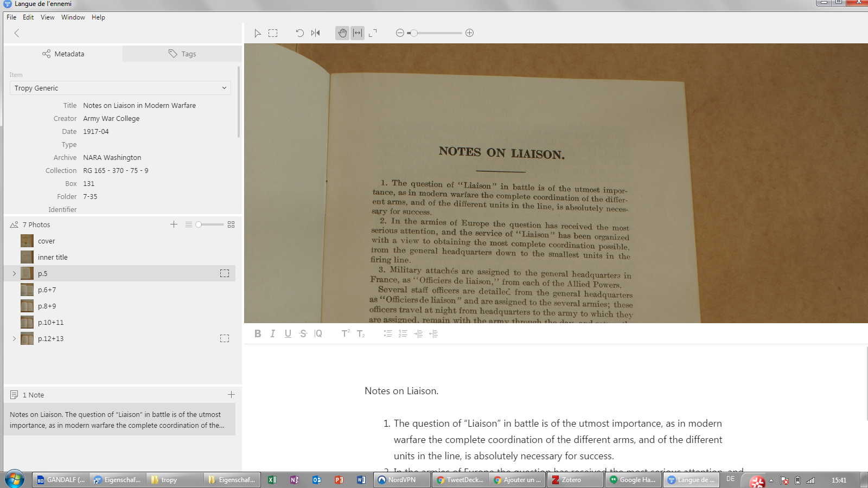
Task: Open the Help menu
Action: [x=98, y=17]
